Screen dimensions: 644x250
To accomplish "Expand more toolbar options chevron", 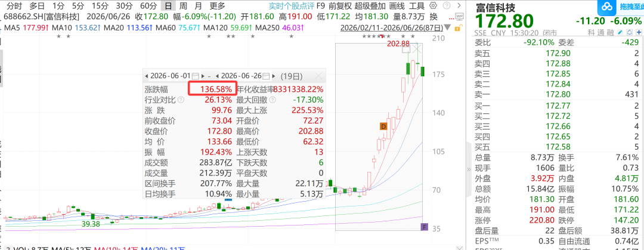I will pyautogui.click(x=459, y=6).
